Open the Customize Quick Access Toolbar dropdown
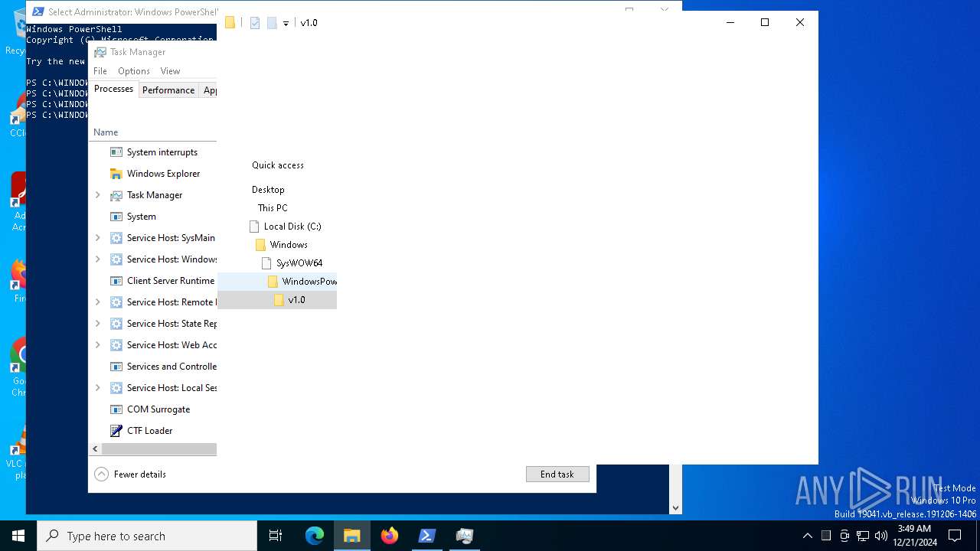Image resolution: width=980 pixels, height=551 pixels. click(286, 24)
